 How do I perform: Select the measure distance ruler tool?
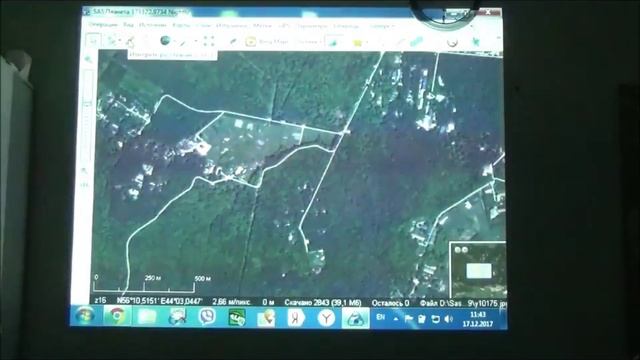point(130,41)
